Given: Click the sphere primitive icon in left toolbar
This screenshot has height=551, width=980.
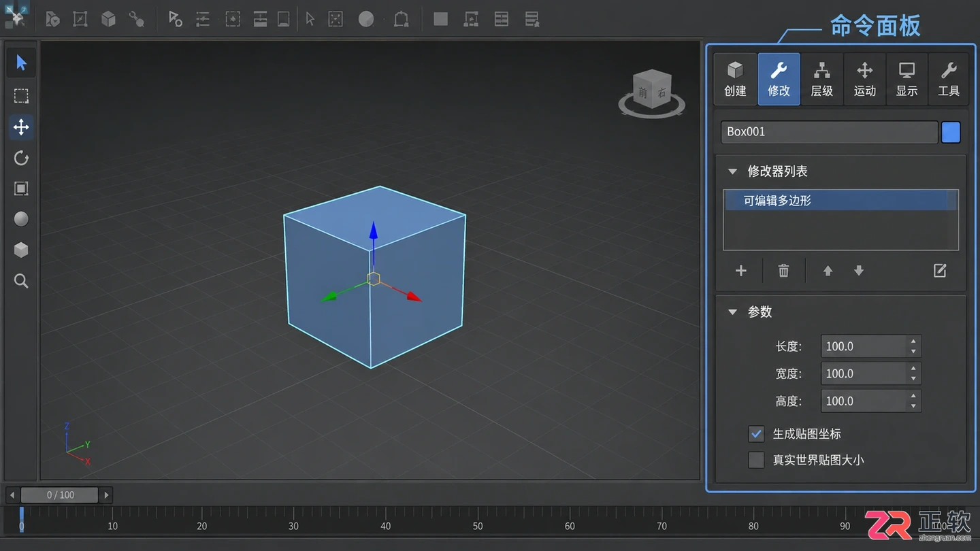Looking at the screenshot, I should [x=21, y=219].
